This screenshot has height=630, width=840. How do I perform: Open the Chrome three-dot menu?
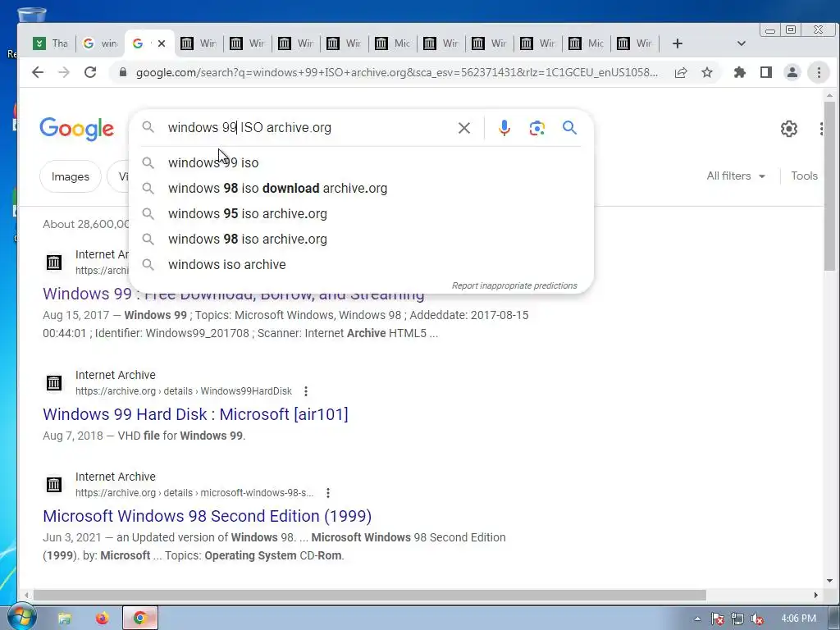(819, 72)
